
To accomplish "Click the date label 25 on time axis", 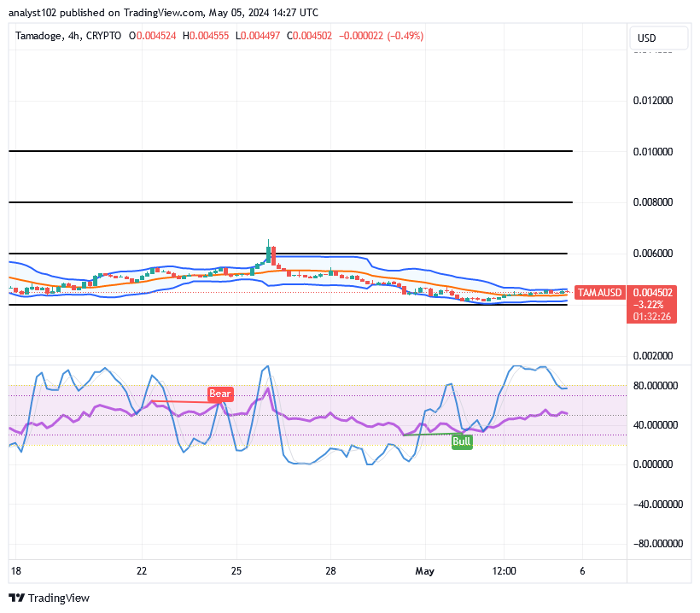I will tap(236, 571).
